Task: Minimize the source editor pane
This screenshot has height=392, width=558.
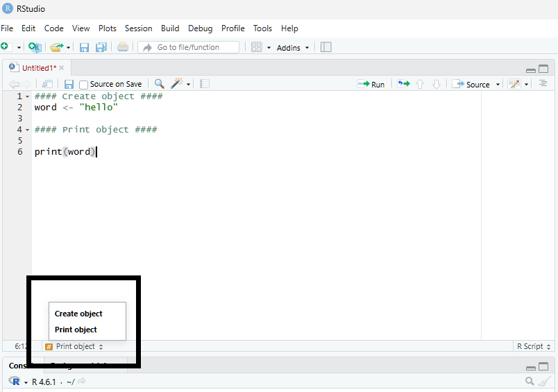Action: click(x=531, y=70)
